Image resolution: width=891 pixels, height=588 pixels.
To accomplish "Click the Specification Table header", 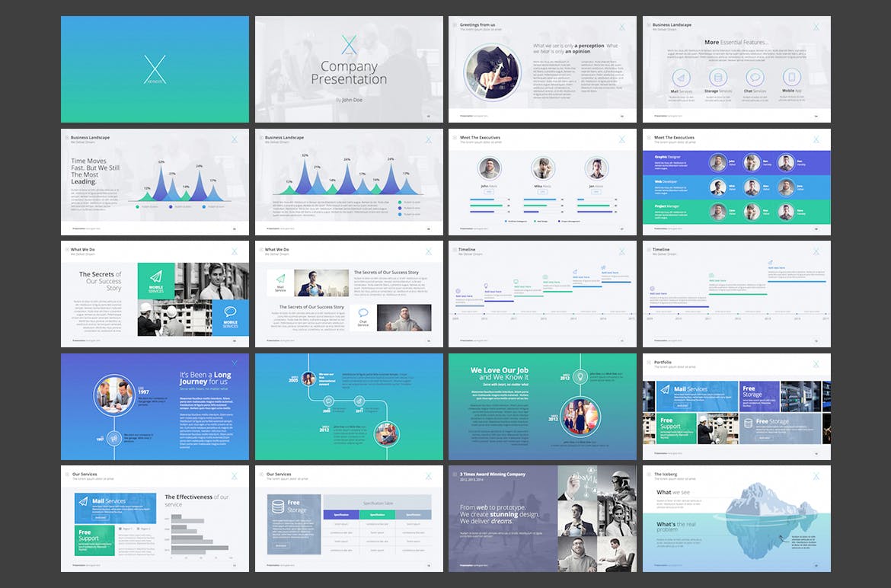I will click(x=377, y=503).
